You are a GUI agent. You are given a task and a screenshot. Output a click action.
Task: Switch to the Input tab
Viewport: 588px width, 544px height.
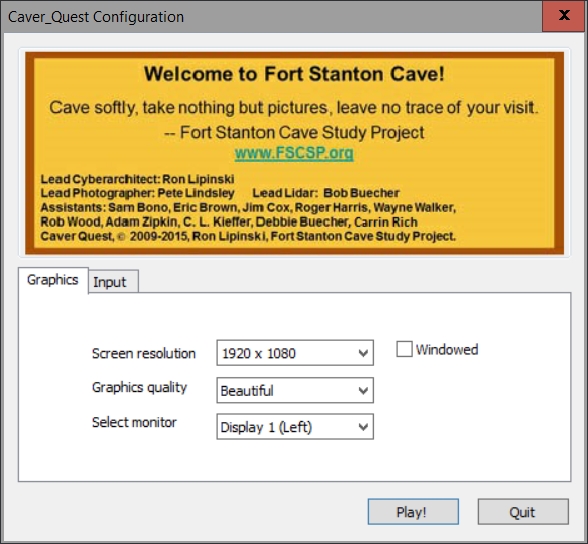[x=113, y=282]
